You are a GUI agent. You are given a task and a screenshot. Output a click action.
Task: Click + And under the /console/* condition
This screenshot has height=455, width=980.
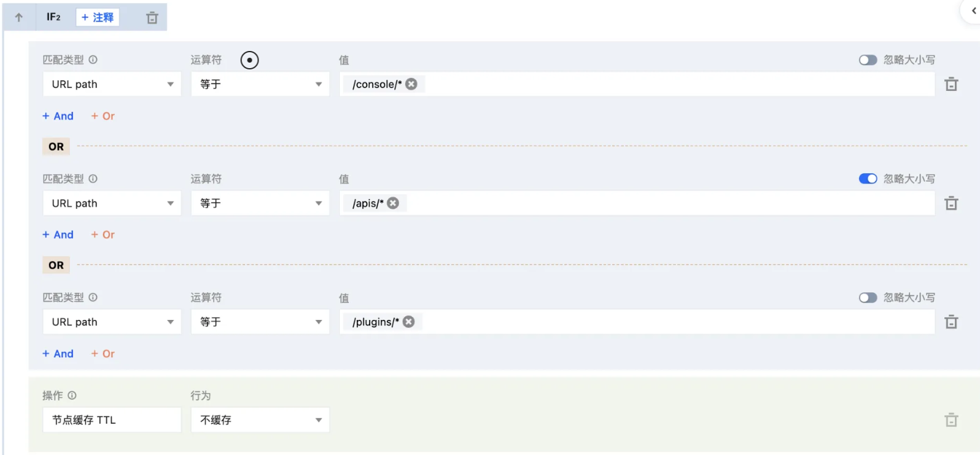click(x=58, y=116)
